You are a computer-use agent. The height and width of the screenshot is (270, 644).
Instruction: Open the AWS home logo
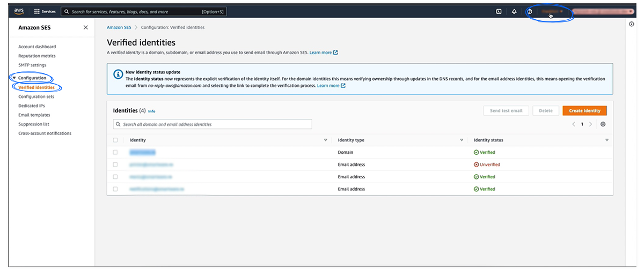(x=19, y=11)
